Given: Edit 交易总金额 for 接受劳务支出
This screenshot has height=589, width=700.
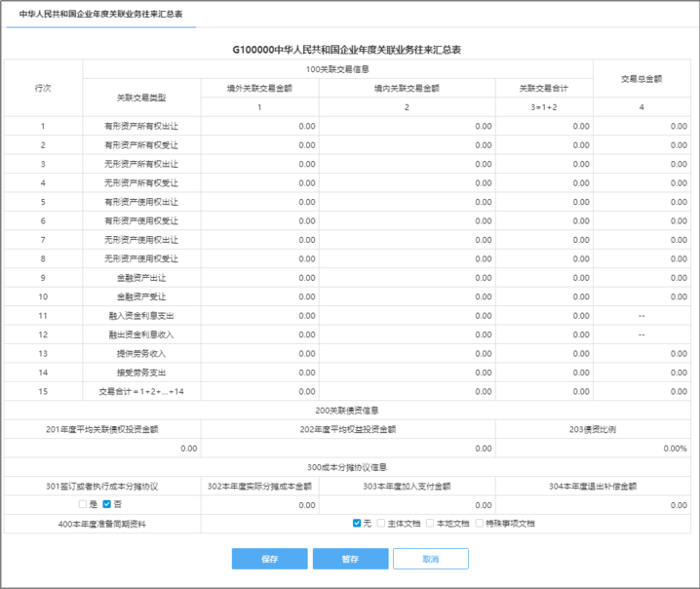Looking at the screenshot, I should tap(642, 373).
